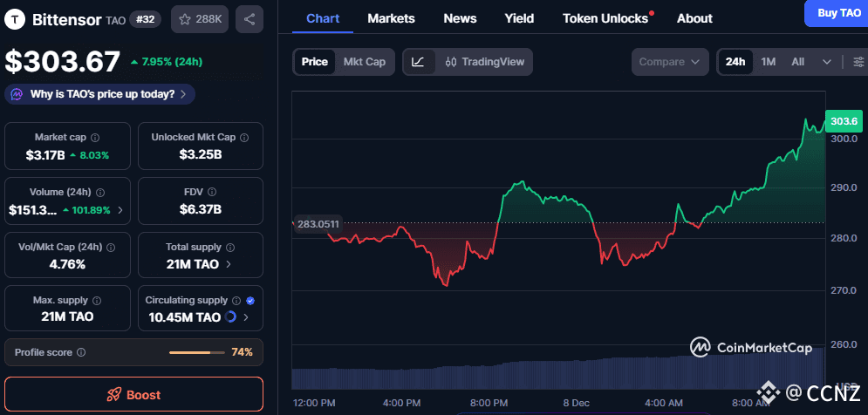Click the share icon next to the watchlist

click(x=249, y=18)
